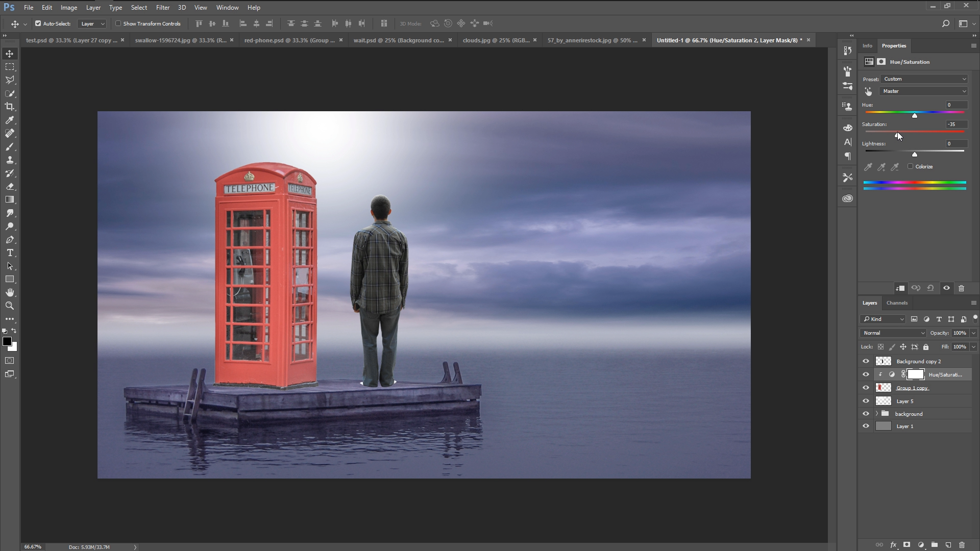The width and height of the screenshot is (980, 551).
Task: Toggle the Auto-Select checkbox
Action: coord(38,23)
